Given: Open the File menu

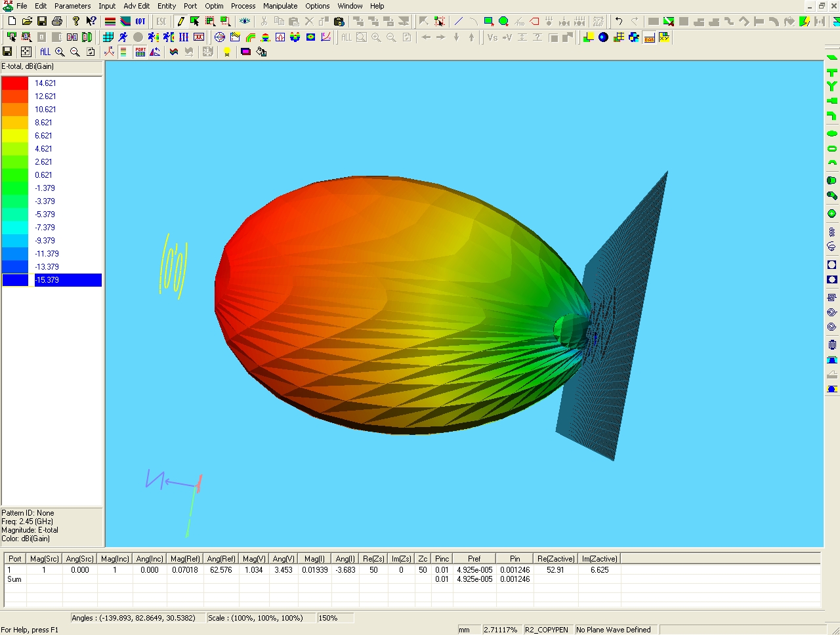Looking at the screenshot, I should coord(22,6).
